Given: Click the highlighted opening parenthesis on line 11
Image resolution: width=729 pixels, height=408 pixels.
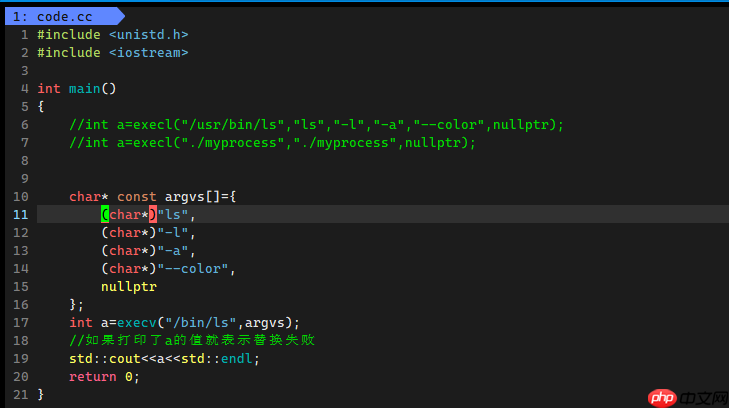Looking at the screenshot, I should coord(105,215).
